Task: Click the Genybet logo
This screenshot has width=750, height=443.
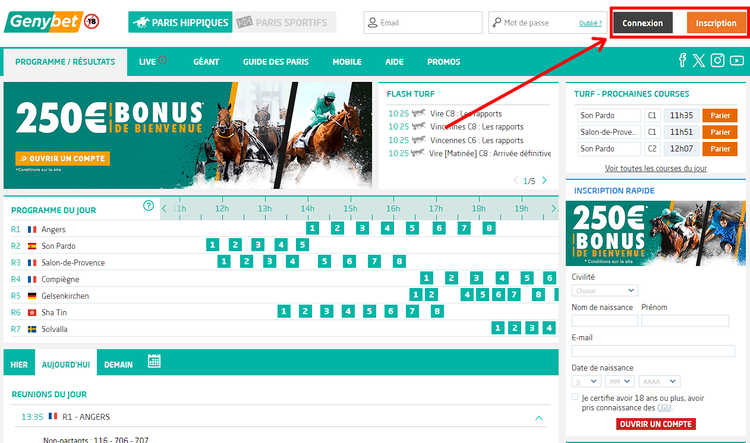Action: [44, 22]
